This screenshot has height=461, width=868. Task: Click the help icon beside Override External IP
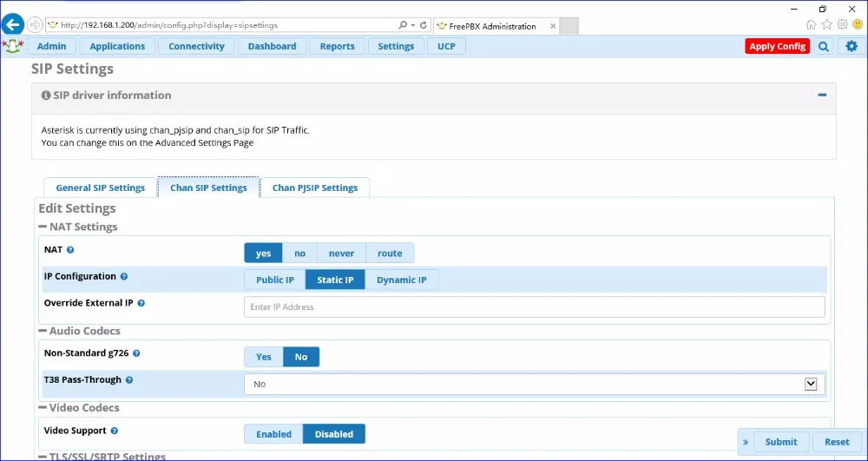141,303
